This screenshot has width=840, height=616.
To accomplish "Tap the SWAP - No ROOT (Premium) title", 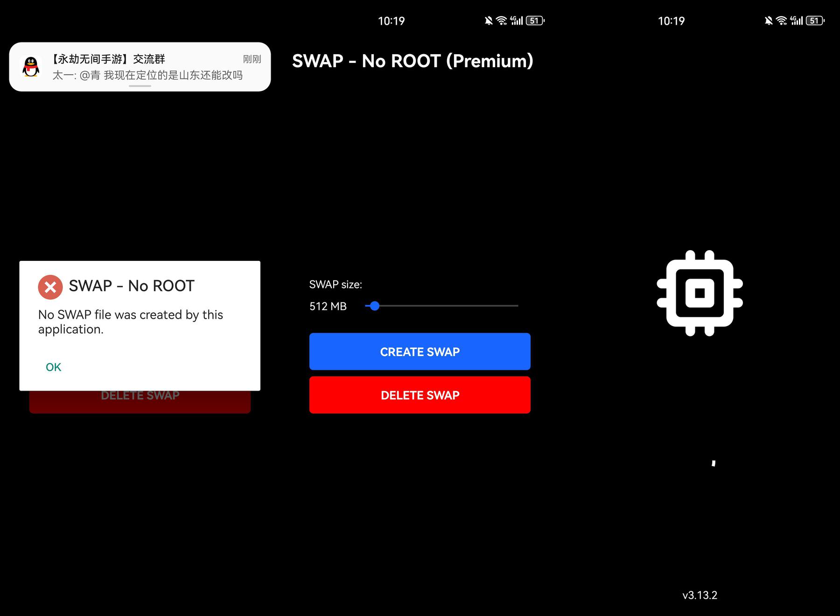I will coord(413,61).
